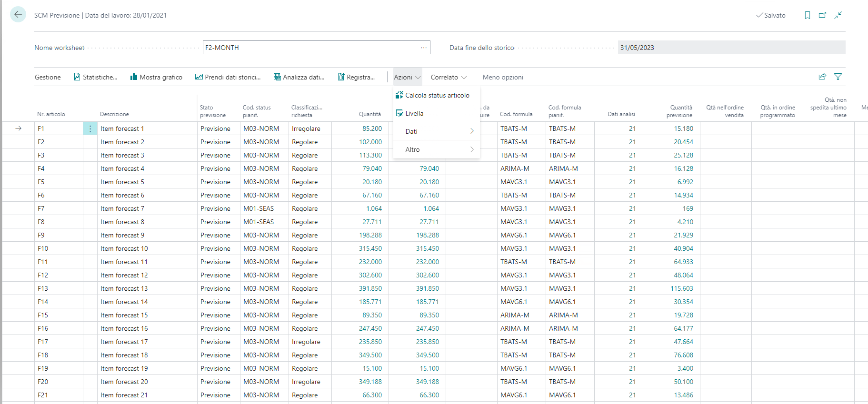Screen dimensions: 868x404
Task: Open Statistiche action
Action: click(95, 77)
